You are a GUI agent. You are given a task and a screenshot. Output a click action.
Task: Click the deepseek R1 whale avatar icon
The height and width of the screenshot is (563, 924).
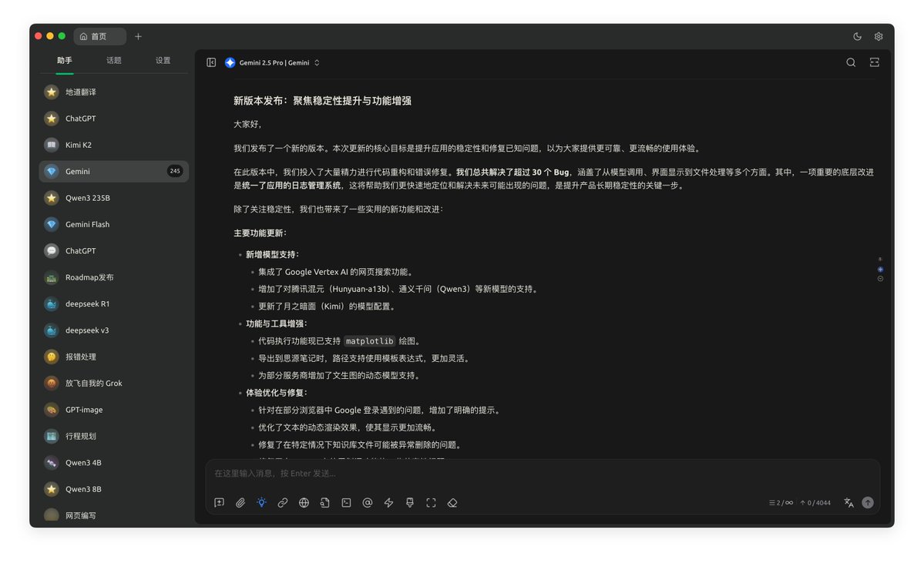pyautogui.click(x=52, y=304)
